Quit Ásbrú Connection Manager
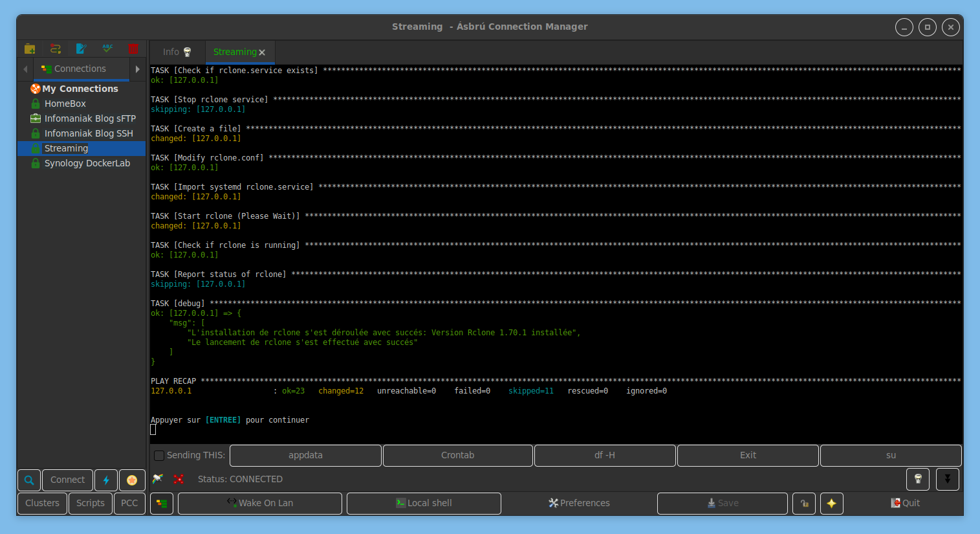Image resolution: width=980 pixels, height=534 pixels. click(905, 504)
